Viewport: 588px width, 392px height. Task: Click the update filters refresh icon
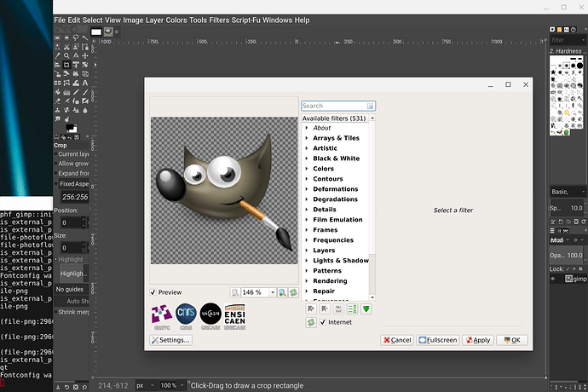[311, 322]
